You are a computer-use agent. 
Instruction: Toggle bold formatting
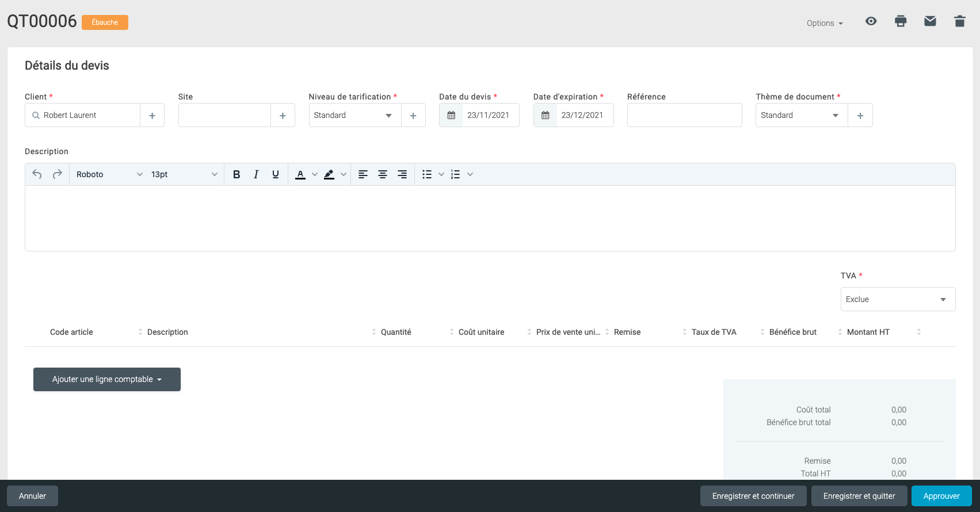coord(236,174)
